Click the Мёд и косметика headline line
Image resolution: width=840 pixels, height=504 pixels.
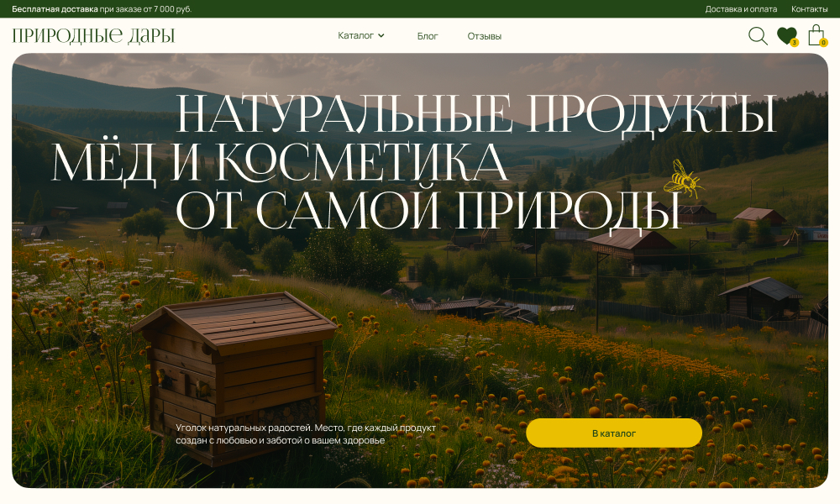[x=280, y=163]
